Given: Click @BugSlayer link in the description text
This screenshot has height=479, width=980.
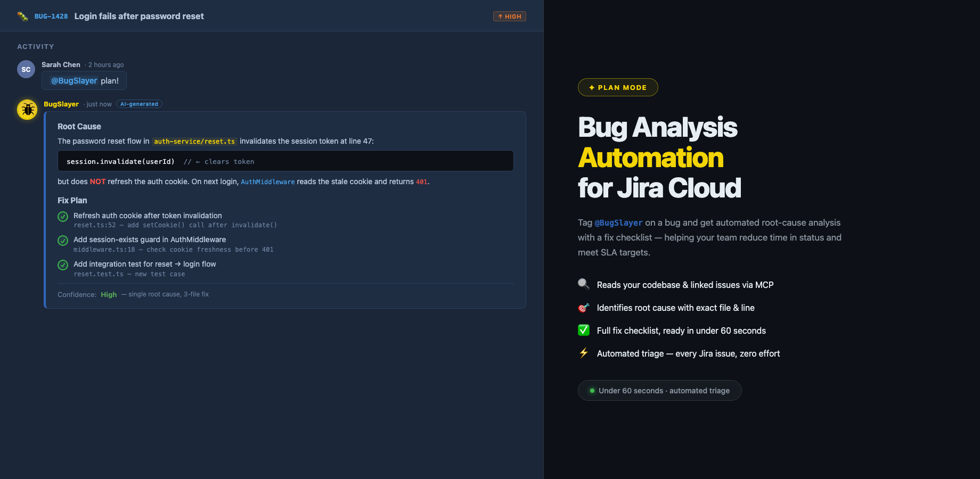Looking at the screenshot, I should pyautogui.click(x=619, y=222).
